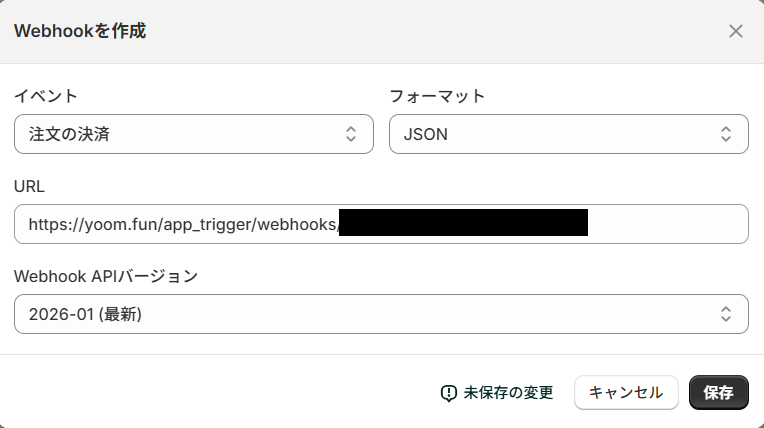Click the フォーマット field label
Image resolution: width=764 pixels, height=428 pixels.
tap(437, 96)
